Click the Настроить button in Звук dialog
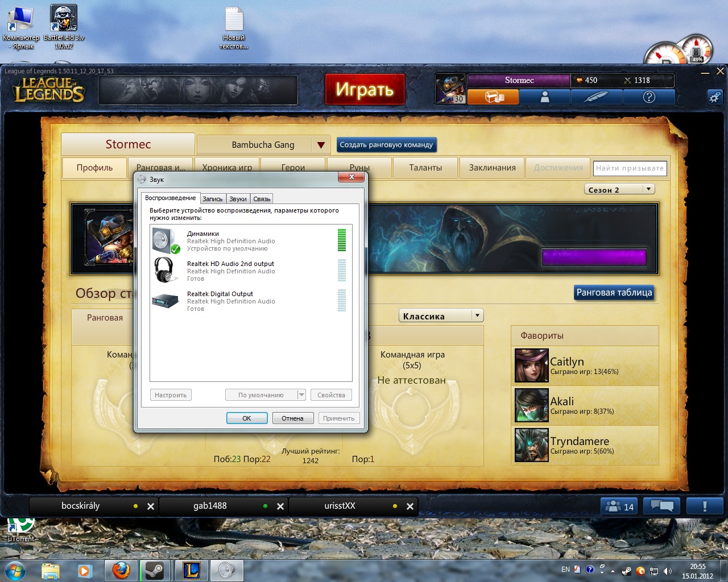Viewport: 728px width, 582px height. tap(171, 395)
